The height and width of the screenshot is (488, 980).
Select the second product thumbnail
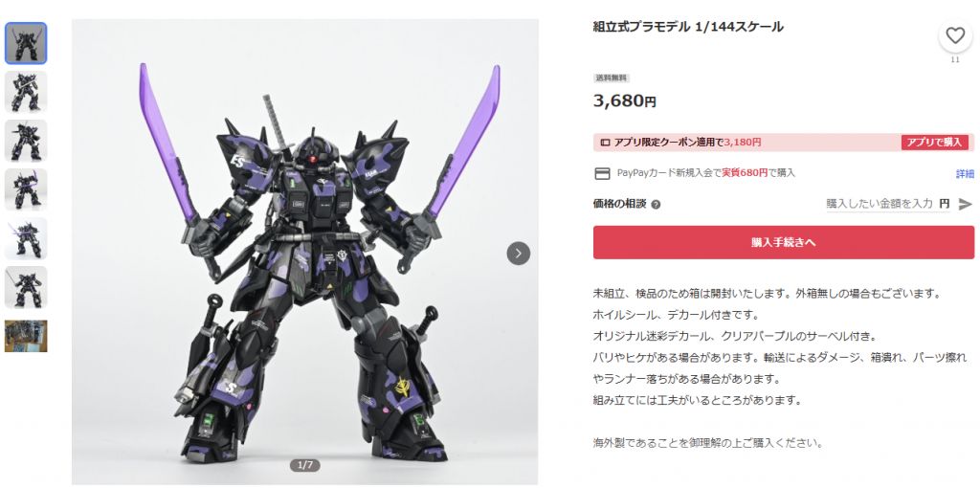coord(26,92)
